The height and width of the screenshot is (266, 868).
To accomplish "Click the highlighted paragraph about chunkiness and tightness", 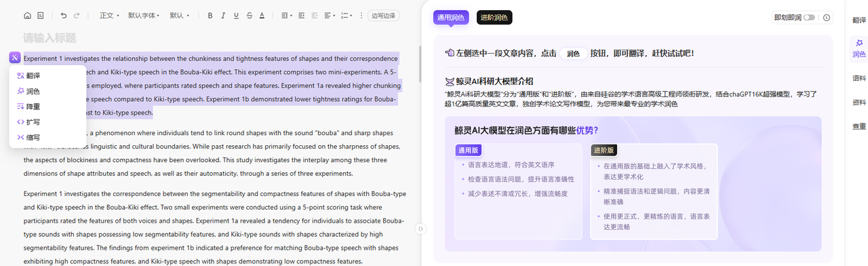I will pos(213,85).
